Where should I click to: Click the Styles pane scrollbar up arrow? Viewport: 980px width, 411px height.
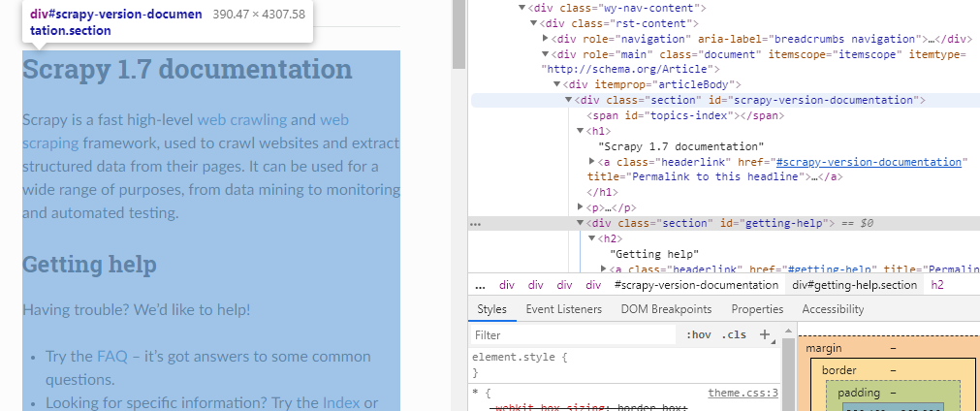point(788,332)
